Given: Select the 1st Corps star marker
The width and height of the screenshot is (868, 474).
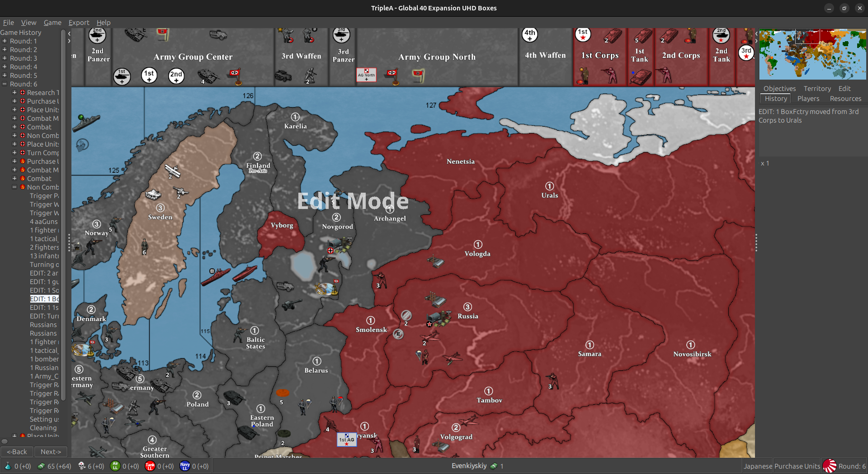Looking at the screenshot, I should coord(583,34).
